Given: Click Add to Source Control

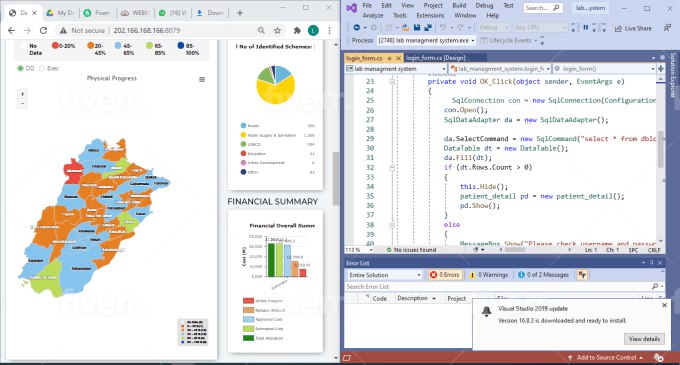Looking at the screenshot, I should 605,358.
